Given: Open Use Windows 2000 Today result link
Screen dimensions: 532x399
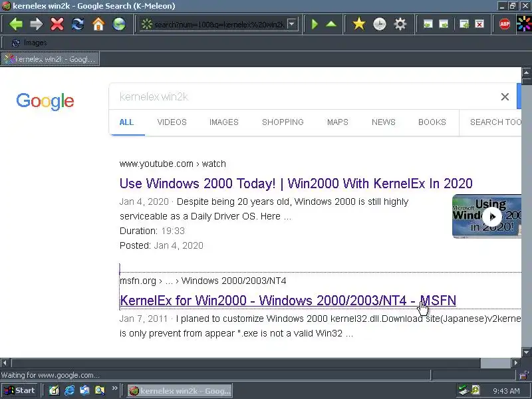Looking at the screenshot, I should click(296, 184).
